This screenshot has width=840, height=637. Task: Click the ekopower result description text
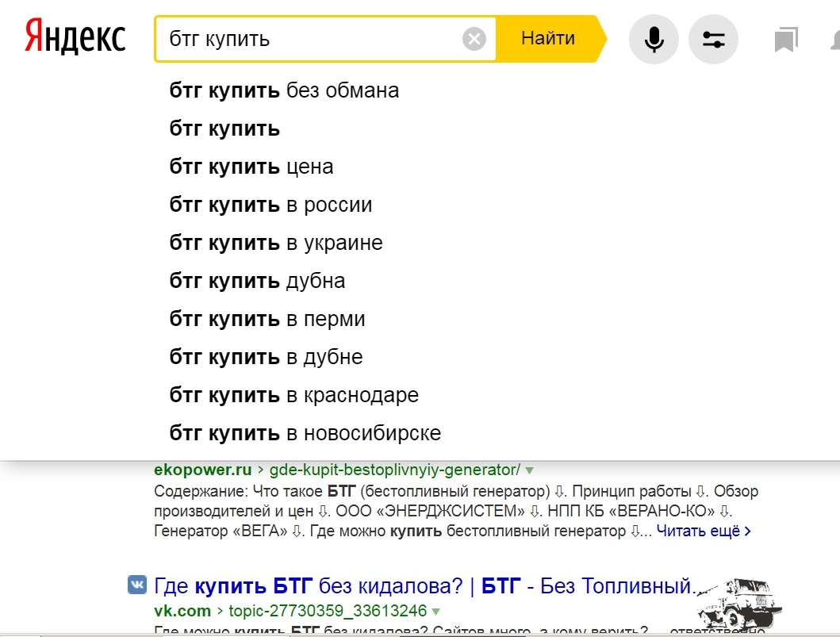(x=456, y=511)
